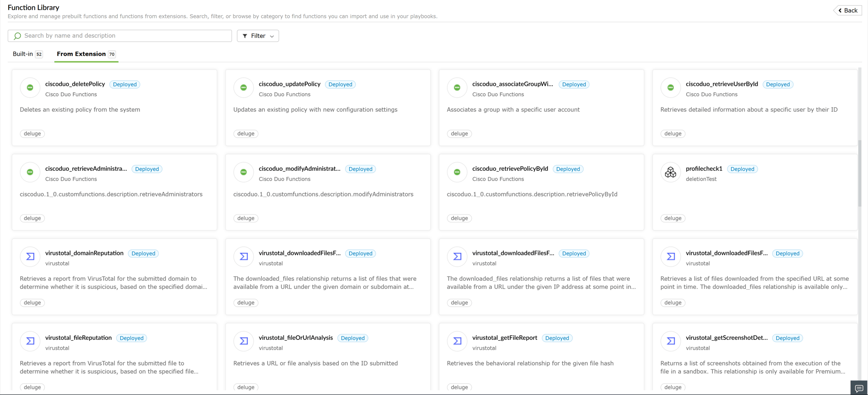Select the virustotal_fileReputation function icon
This screenshot has width=868, height=395.
point(30,341)
